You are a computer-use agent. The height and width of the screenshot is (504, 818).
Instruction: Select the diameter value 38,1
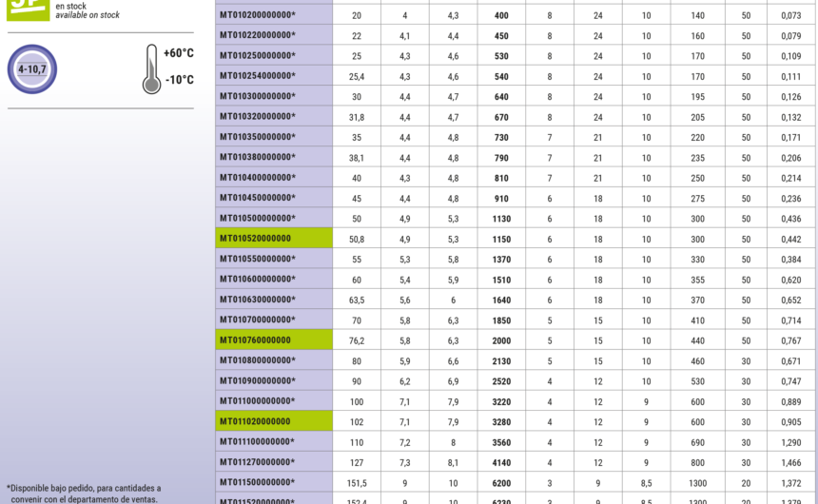click(357, 158)
